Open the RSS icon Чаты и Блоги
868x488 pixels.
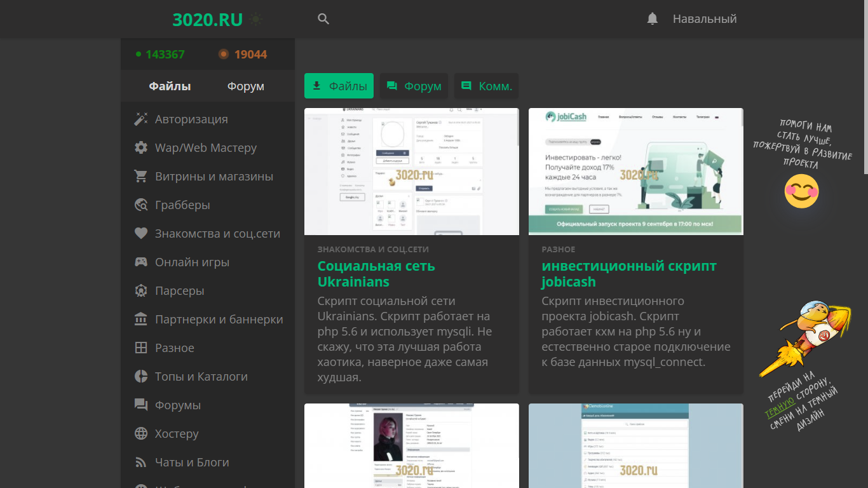(141, 463)
